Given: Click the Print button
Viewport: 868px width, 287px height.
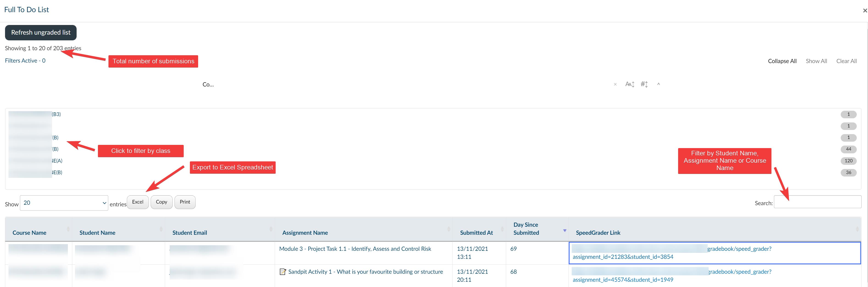Looking at the screenshot, I should click(185, 202).
